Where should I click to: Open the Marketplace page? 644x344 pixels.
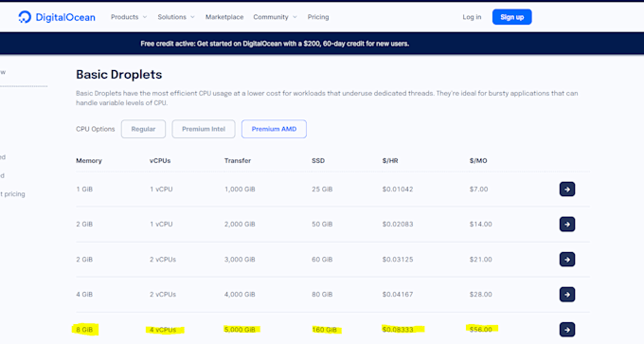click(224, 17)
